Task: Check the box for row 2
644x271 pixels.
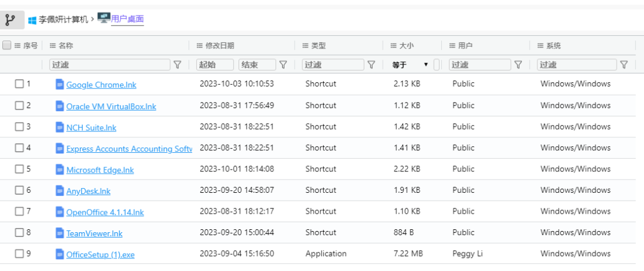Action: 19,106
